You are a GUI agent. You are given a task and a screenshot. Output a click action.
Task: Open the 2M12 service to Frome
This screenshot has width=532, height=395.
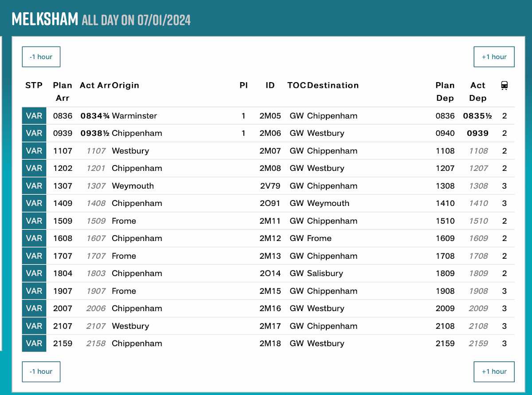coord(270,238)
